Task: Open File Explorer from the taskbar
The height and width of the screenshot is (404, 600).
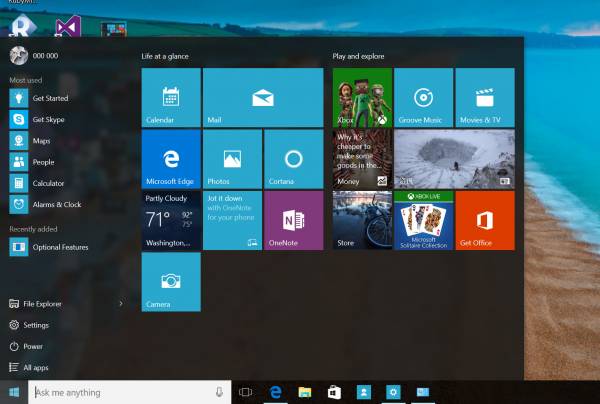Action: click(305, 392)
